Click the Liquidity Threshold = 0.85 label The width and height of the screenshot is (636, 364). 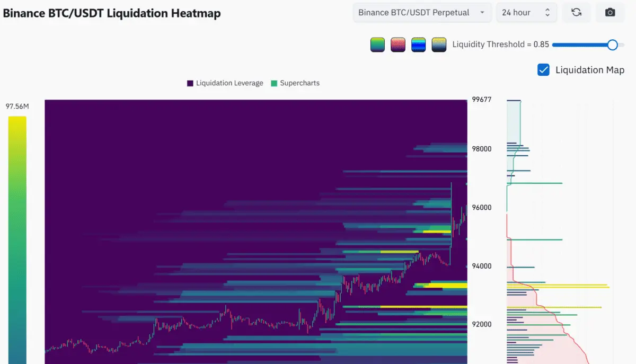coord(501,45)
